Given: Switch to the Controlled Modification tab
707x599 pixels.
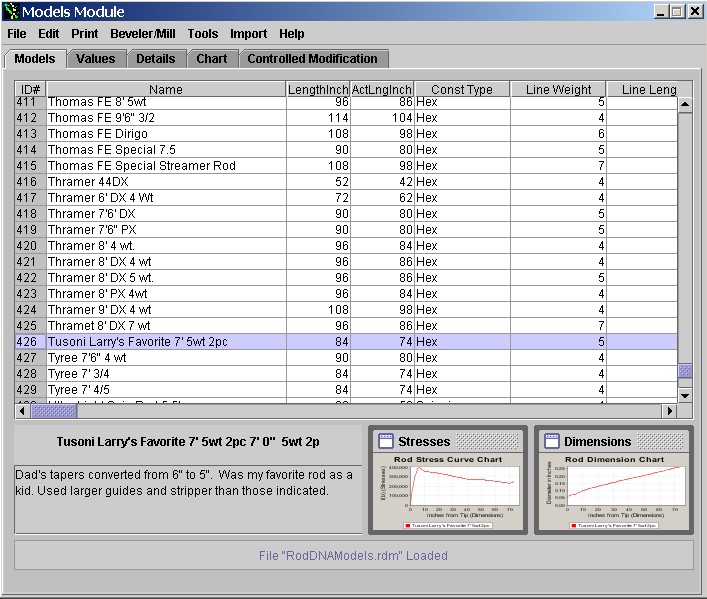Looking at the screenshot, I should [x=312, y=59].
